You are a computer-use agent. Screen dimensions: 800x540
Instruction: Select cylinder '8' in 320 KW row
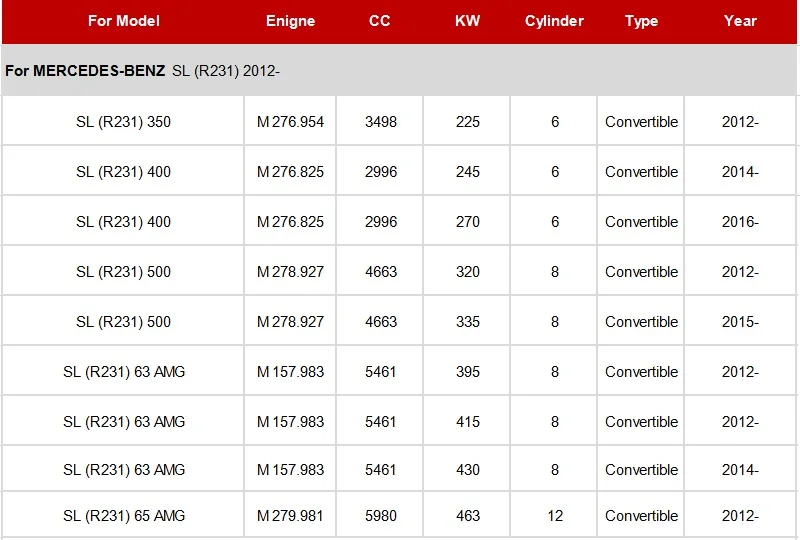[x=555, y=272]
